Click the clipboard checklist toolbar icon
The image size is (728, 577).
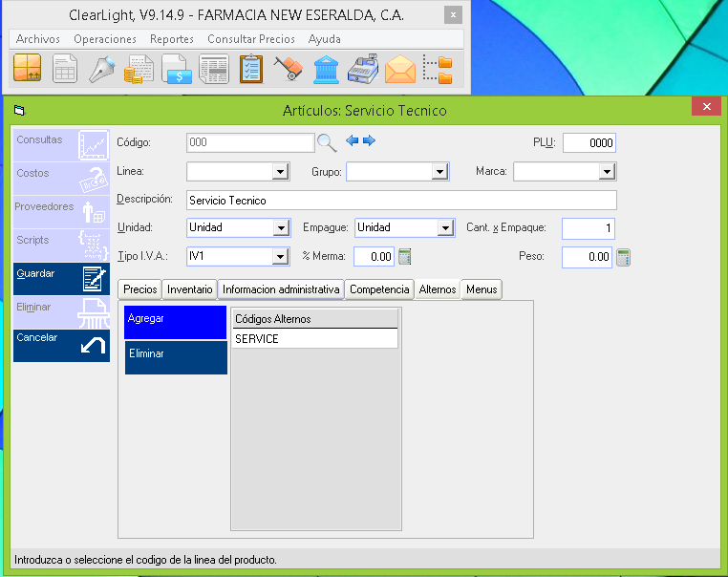click(251, 70)
